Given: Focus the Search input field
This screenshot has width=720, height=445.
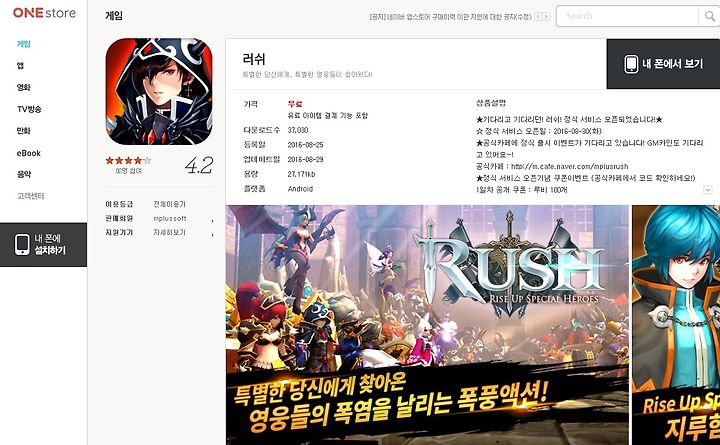Looking at the screenshot, I should pos(627,16).
